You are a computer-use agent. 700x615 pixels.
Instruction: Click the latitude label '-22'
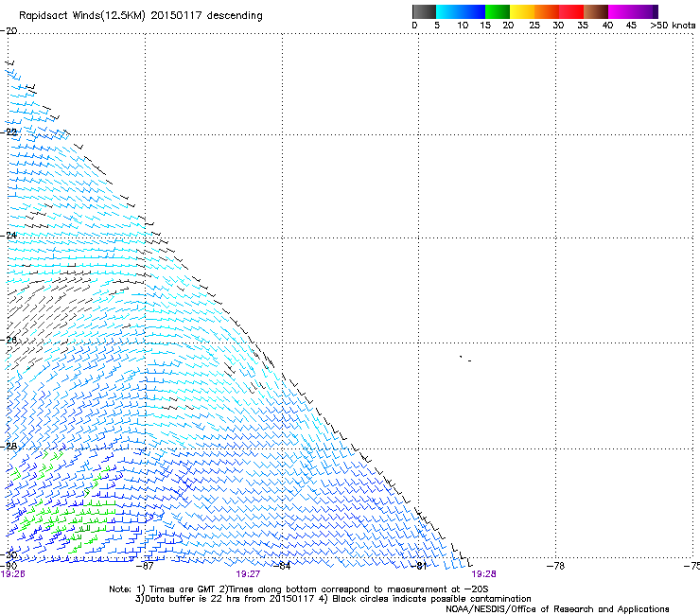point(9,132)
